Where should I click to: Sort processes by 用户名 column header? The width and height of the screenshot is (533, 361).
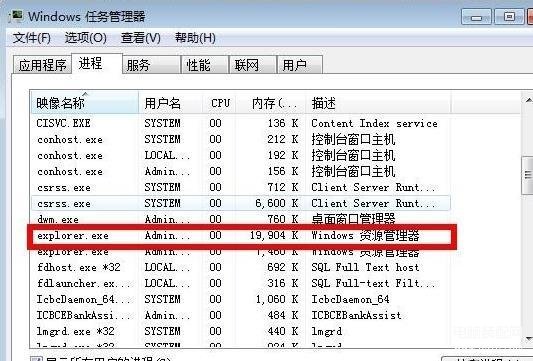click(x=171, y=103)
